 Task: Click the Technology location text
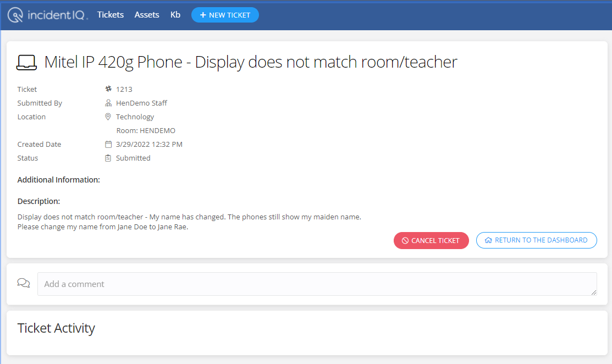(135, 117)
